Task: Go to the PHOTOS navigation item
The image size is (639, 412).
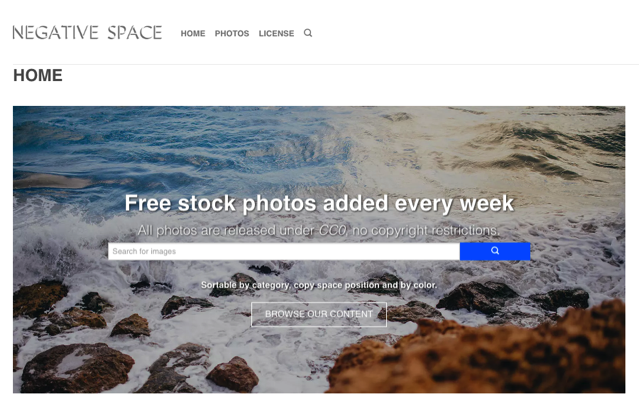Action: coord(232,33)
